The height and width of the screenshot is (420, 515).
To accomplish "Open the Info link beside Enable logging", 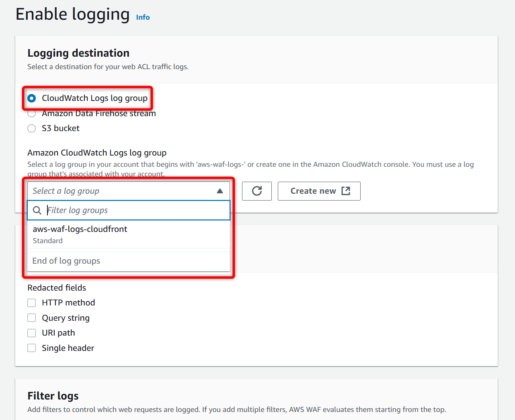I will [143, 17].
